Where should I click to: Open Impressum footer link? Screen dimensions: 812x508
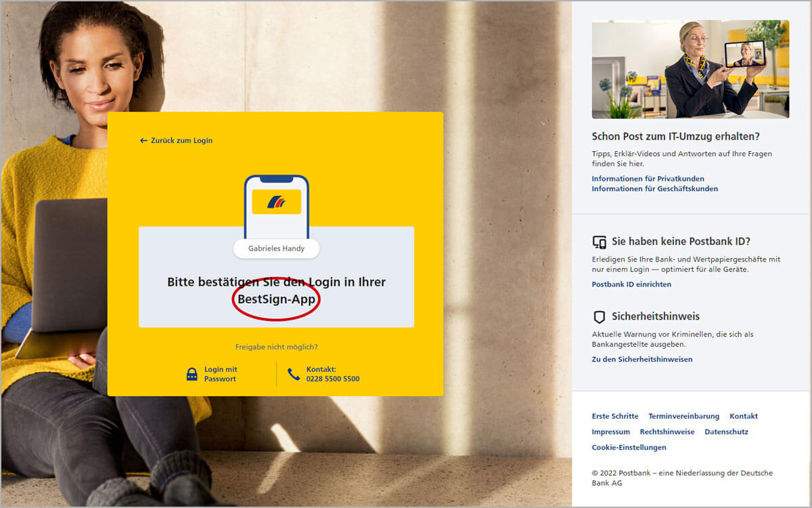pyautogui.click(x=611, y=432)
